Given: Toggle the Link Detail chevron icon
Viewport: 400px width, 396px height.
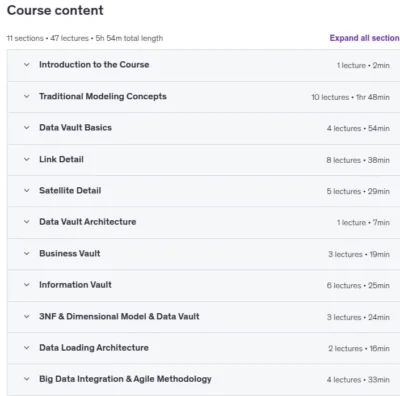Looking at the screenshot, I should click(x=27, y=159).
